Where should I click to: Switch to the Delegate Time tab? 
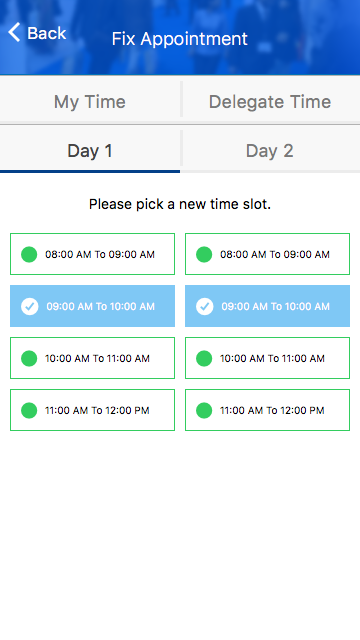pos(270,101)
